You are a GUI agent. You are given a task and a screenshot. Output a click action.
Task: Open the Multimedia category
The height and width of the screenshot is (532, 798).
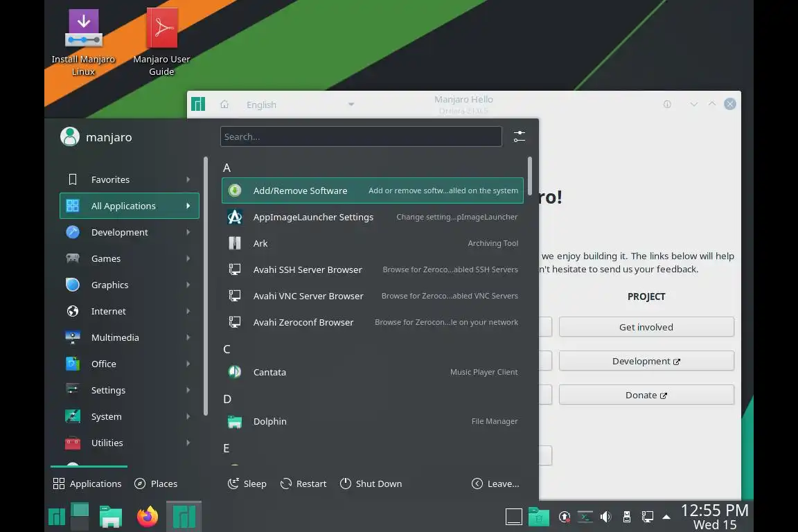click(130, 337)
